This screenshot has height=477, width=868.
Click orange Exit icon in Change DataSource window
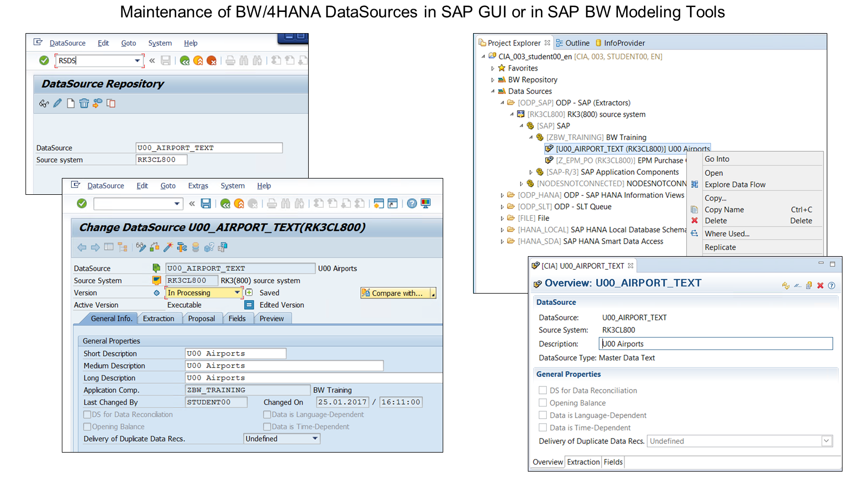tap(239, 203)
